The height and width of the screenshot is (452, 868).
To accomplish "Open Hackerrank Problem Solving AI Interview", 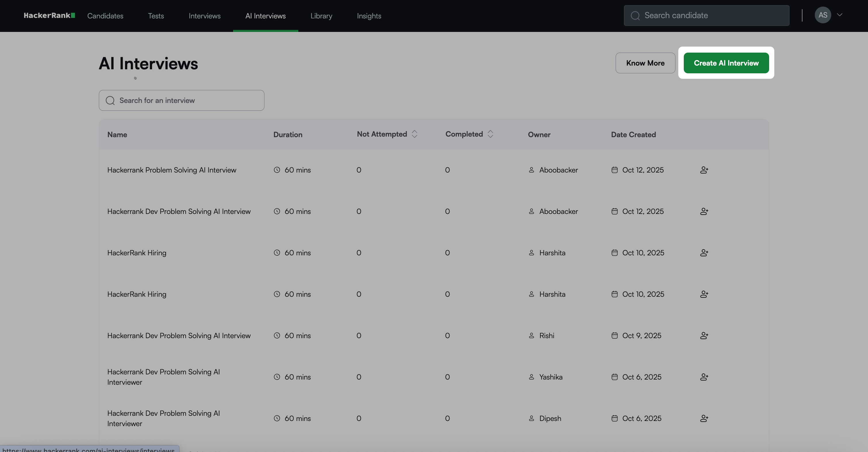I will click(x=172, y=170).
